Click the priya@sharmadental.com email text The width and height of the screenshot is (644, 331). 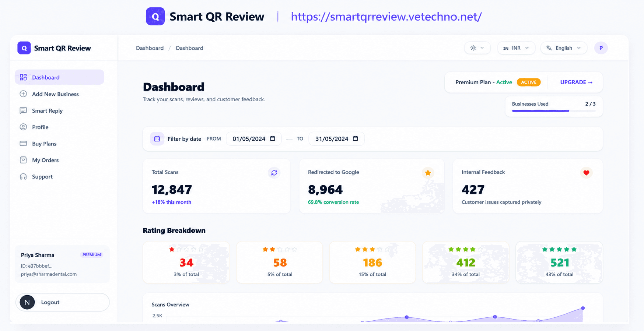pyautogui.click(x=49, y=274)
